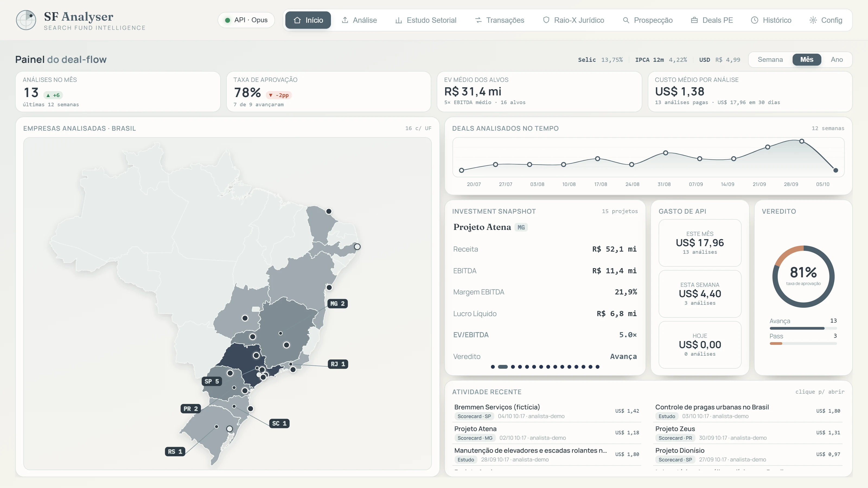Click the shield icon for Raio-X Jurídico
This screenshot has width=868, height=488.
[x=546, y=20]
